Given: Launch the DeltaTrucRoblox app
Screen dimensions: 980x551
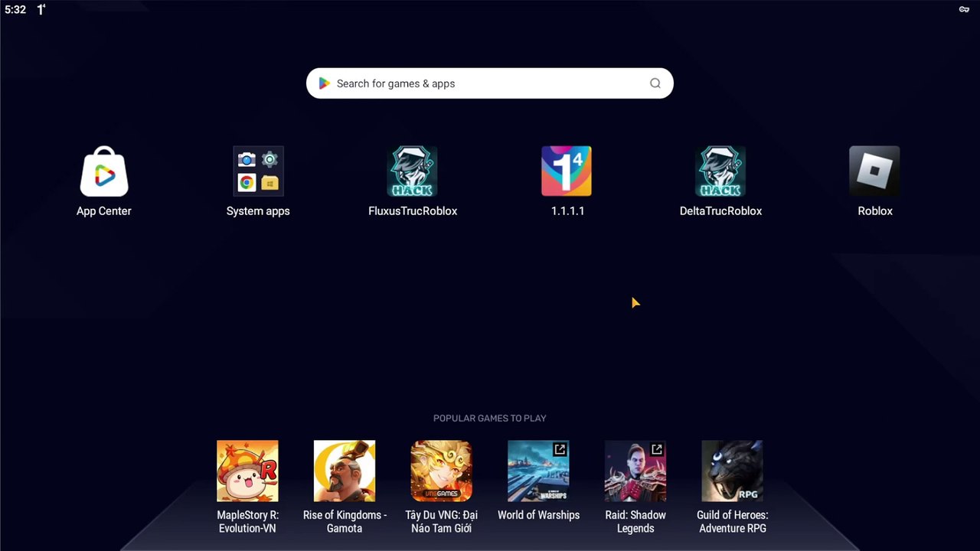Looking at the screenshot, I should 720,172.
